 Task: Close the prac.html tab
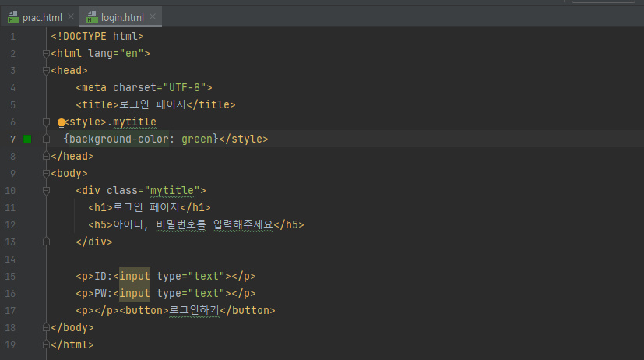pos(71,16)
